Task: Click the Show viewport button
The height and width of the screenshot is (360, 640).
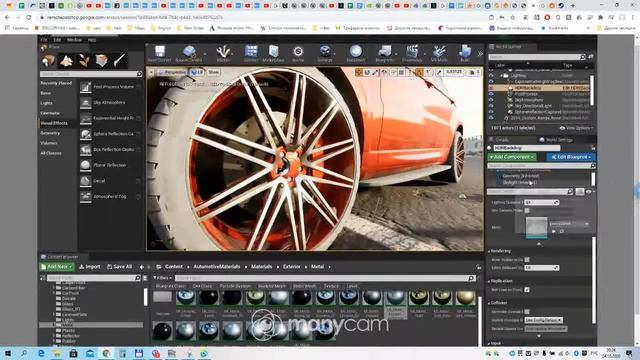Action: (213, 72)
